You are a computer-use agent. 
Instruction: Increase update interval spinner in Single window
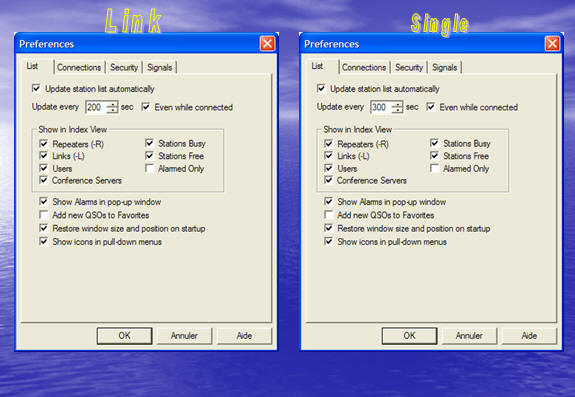click(397, 104)
